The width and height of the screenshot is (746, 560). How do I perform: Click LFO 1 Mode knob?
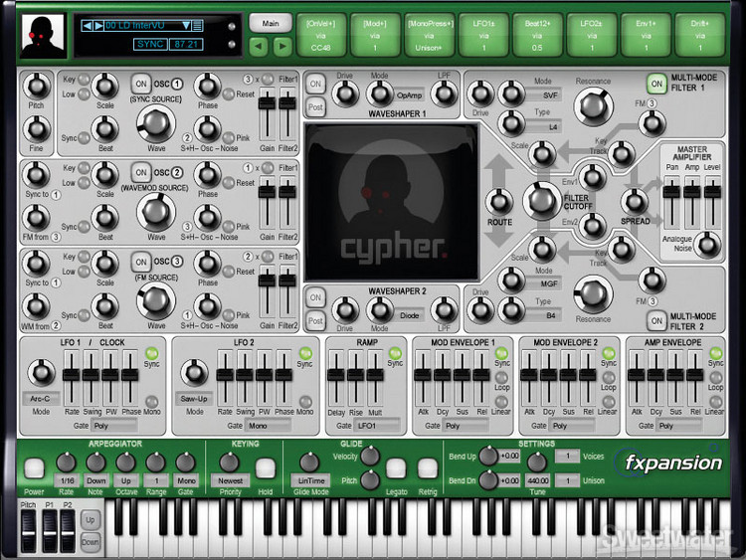(42, 372)
